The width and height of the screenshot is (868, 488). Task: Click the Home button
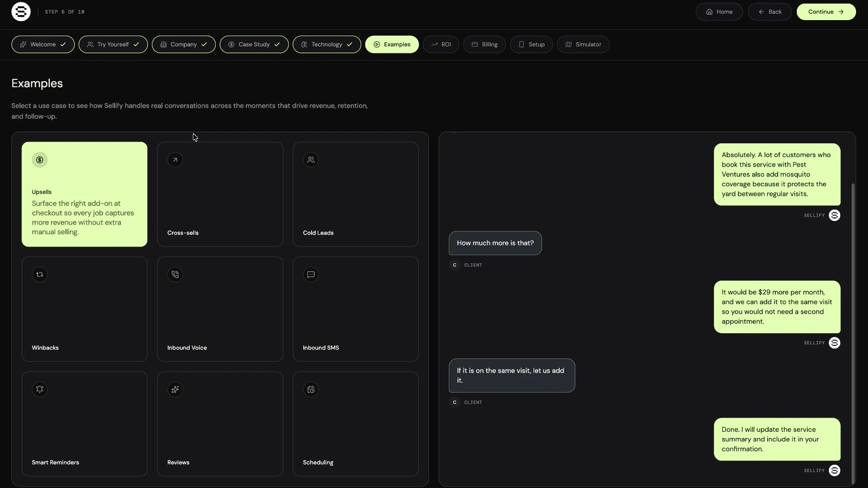pos(719,12)
